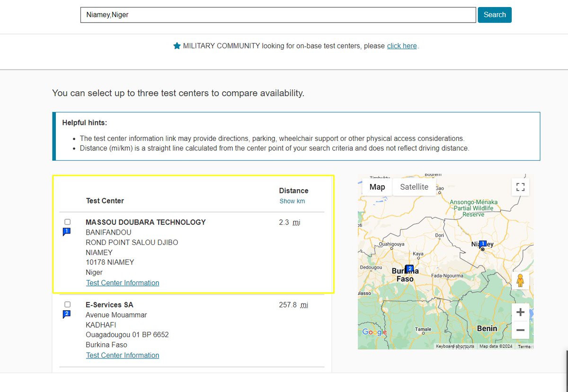Zoom out of the map

coord(520,330)
